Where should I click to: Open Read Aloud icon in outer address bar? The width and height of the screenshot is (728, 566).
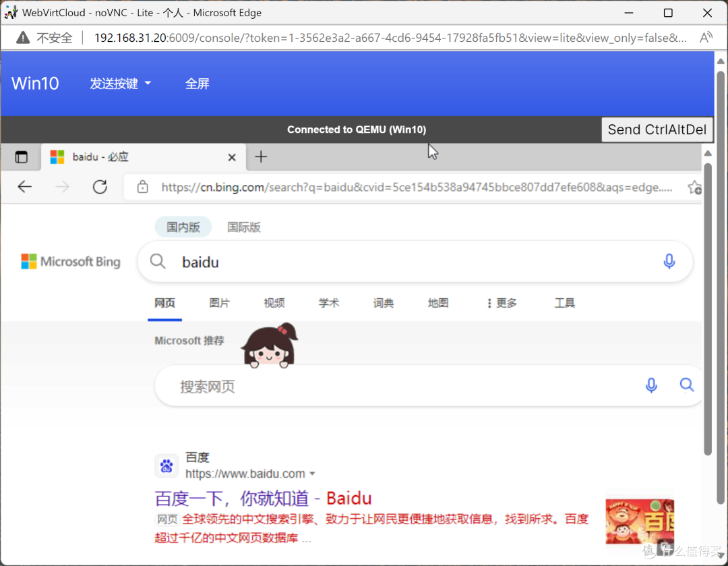[706, 38]
